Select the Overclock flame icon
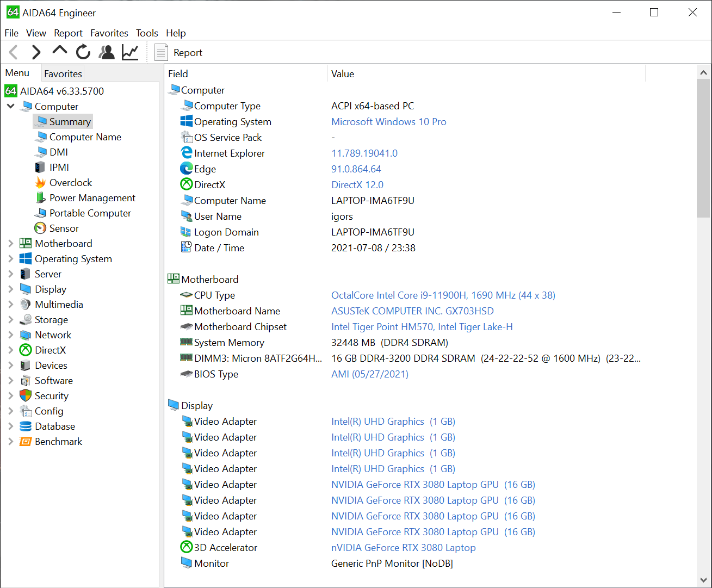 40,183
